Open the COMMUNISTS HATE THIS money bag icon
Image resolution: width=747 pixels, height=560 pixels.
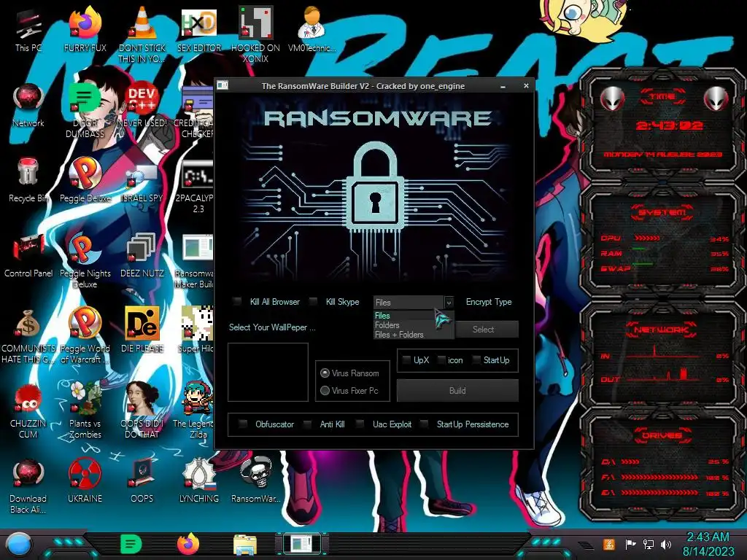coord(28,335)
